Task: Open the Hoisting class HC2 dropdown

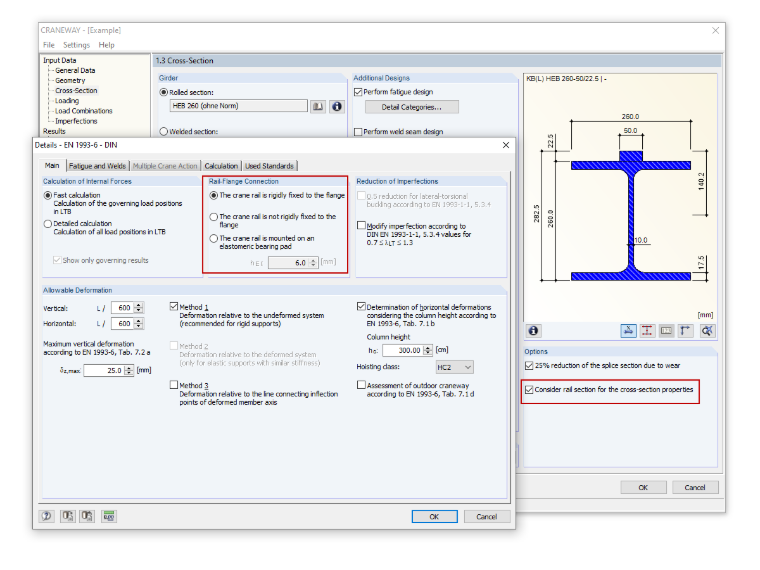Action: (x=454, y=367)
